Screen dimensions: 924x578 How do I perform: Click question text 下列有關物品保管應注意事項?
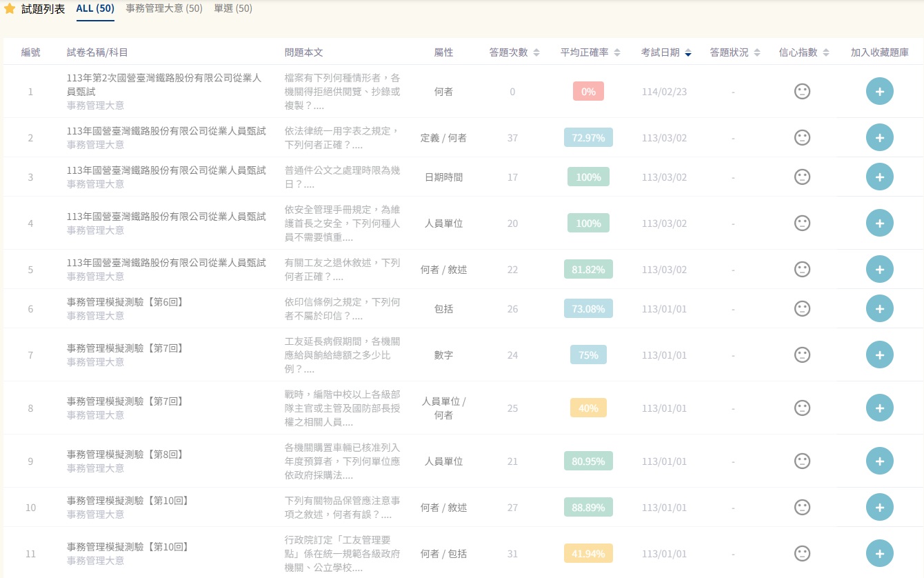(x=342, y=508)
